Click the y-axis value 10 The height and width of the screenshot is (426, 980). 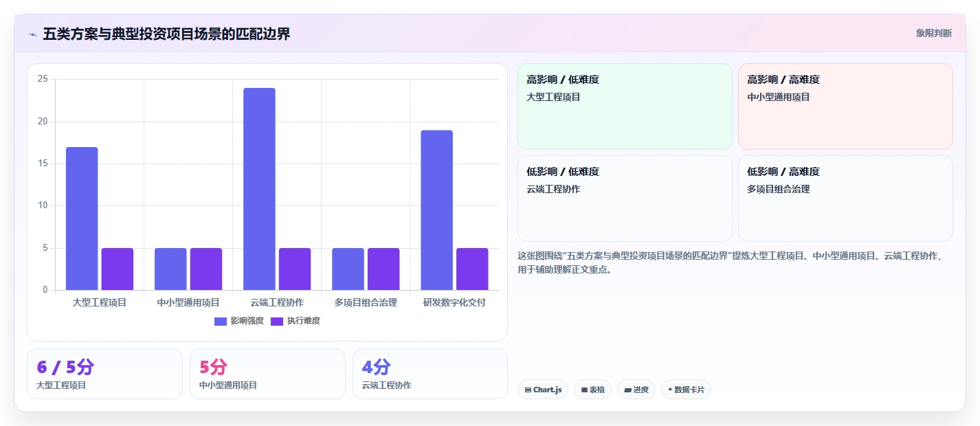43,205
